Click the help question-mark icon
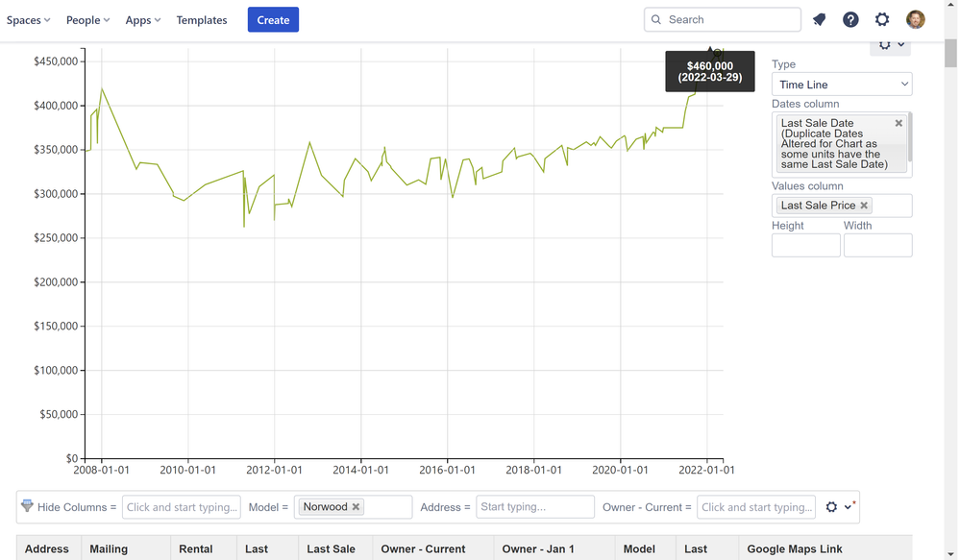Viewport: 960px width, 560px height. [x=851, y=19]
